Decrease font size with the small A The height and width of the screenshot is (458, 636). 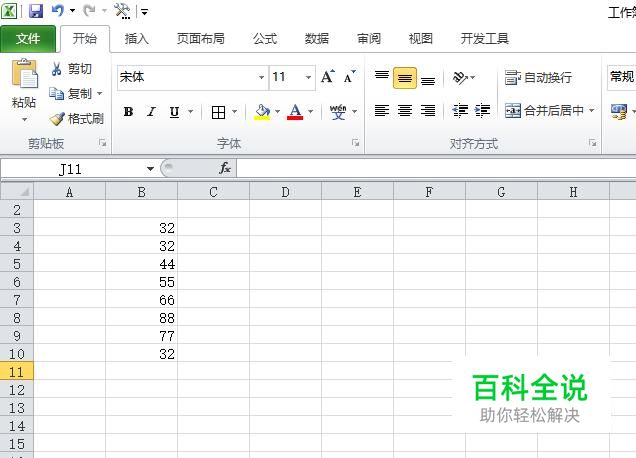(349, 77)
